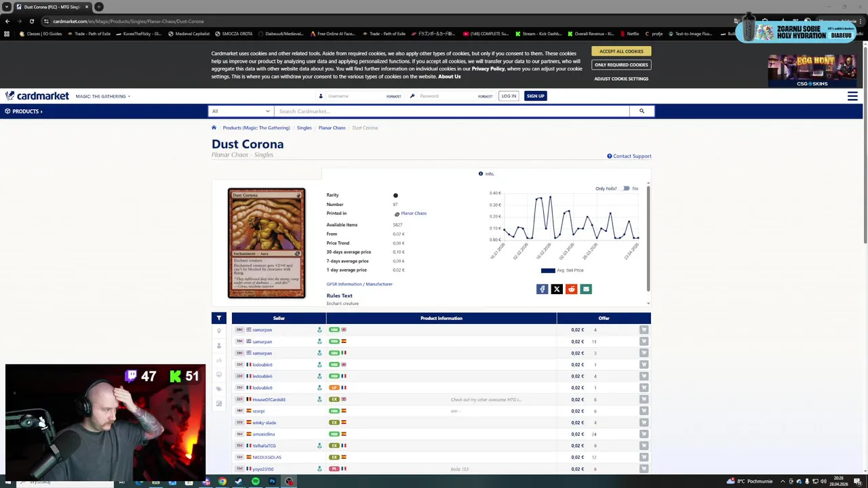Open the All category dropdown
868x488 pixels.
241,111
